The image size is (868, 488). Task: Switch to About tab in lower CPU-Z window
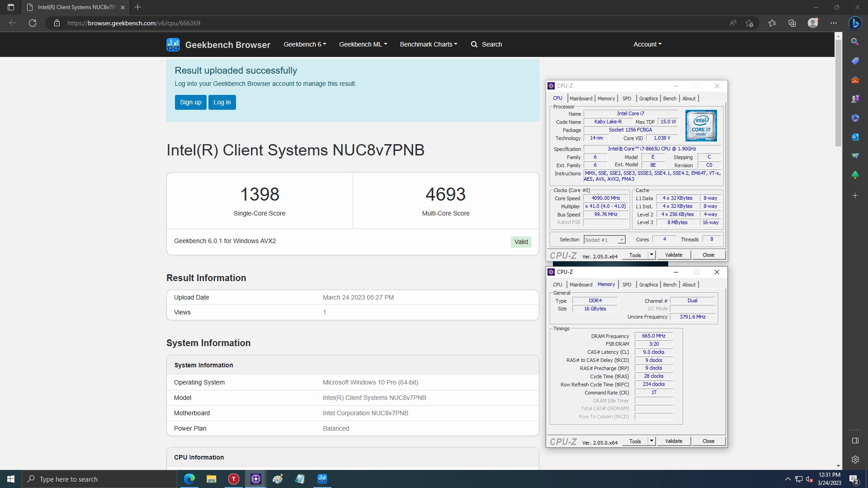(689, 285)
